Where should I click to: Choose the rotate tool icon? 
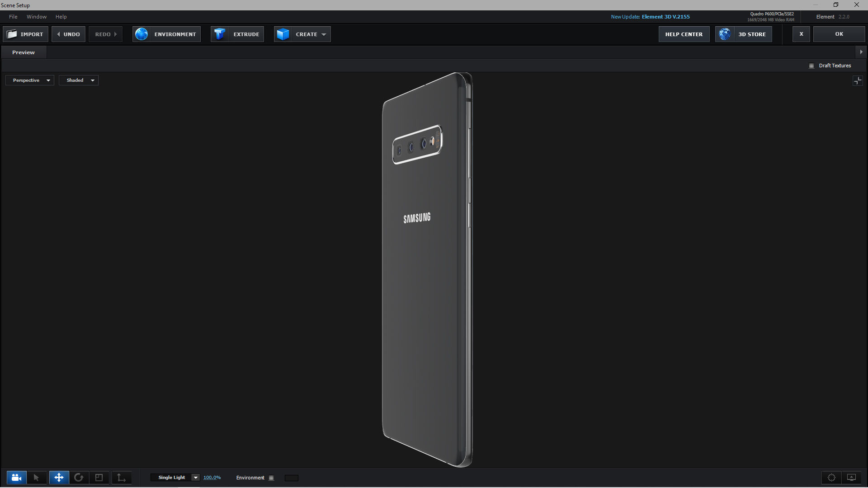pos(79,478)
